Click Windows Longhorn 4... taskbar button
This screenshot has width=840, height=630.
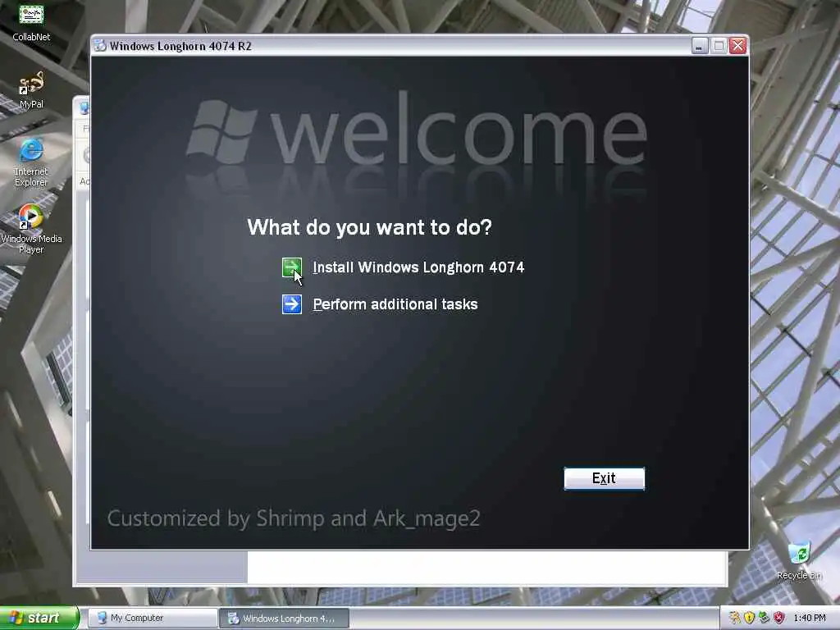coord(285,619)
